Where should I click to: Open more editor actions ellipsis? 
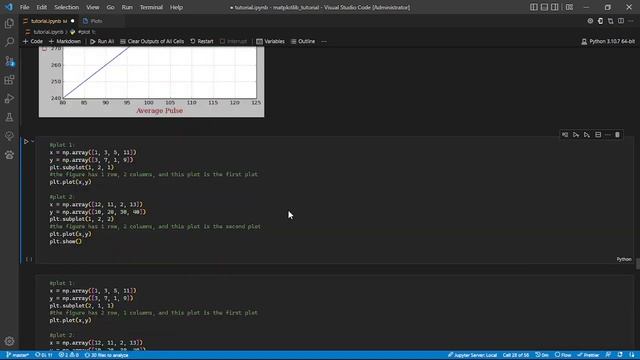coord(631,21)
